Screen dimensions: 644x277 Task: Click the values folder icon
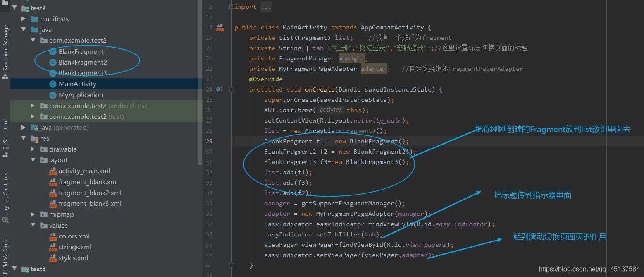click(x=43, y=225)
